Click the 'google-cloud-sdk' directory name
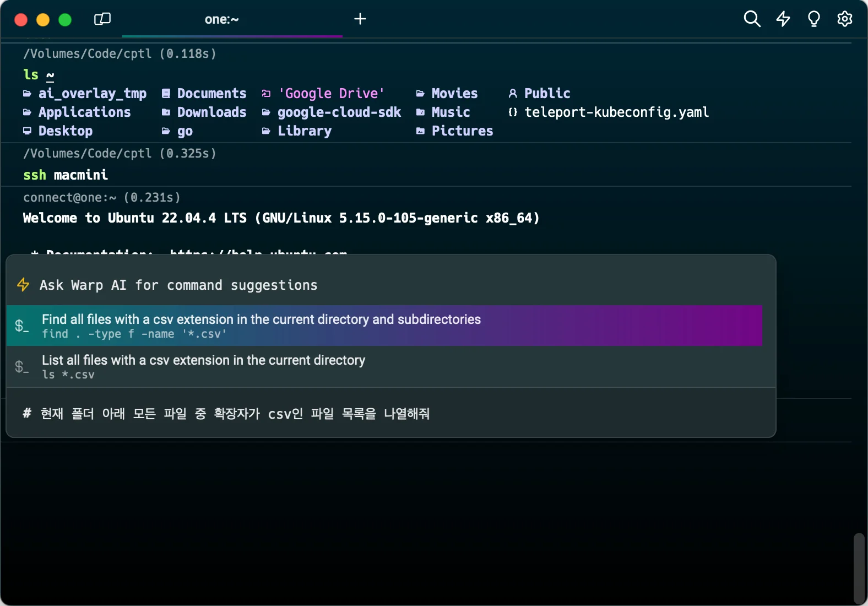868x606 pixels. click(x=339, y=112)
